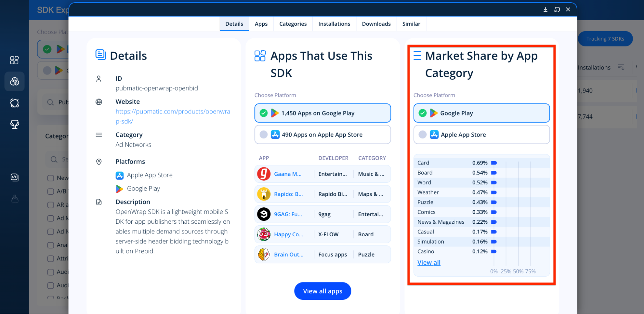Open the Rapido: B... app link
The width and height of the screenshot is (644, 314).
(x=288, y=194)
